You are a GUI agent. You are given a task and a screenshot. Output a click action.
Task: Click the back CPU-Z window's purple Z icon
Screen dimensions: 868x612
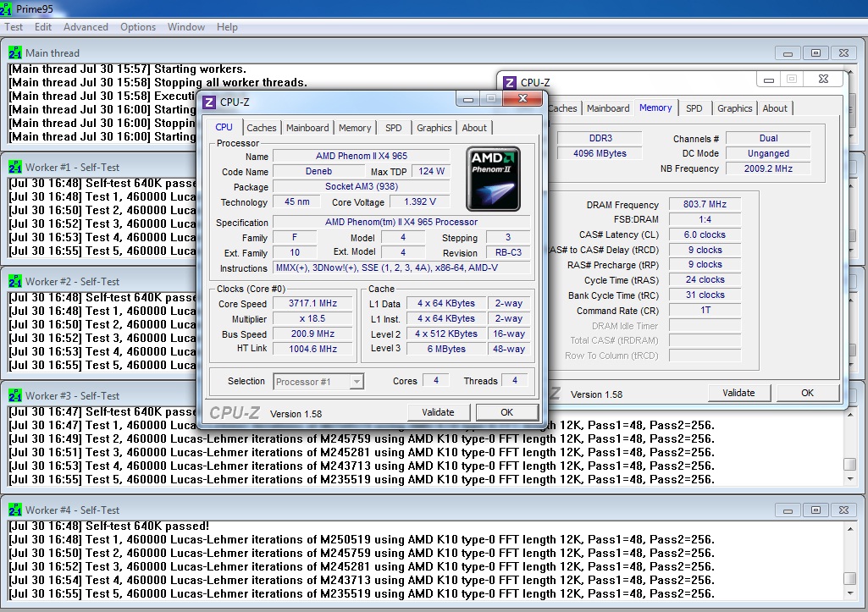pos(509,83)
